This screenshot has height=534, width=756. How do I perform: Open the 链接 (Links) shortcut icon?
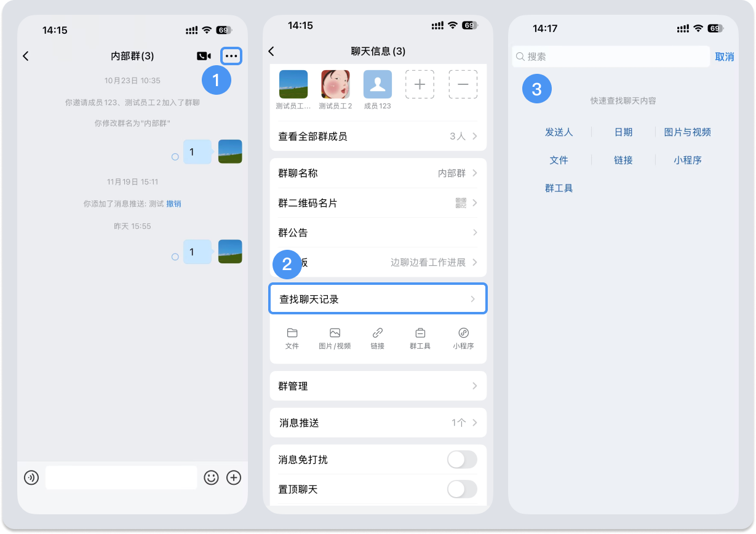coord(377,338)
